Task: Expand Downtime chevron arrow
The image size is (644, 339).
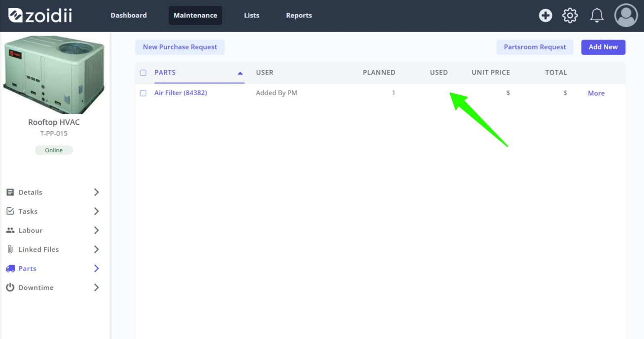Action: click(x=96, y=287)
